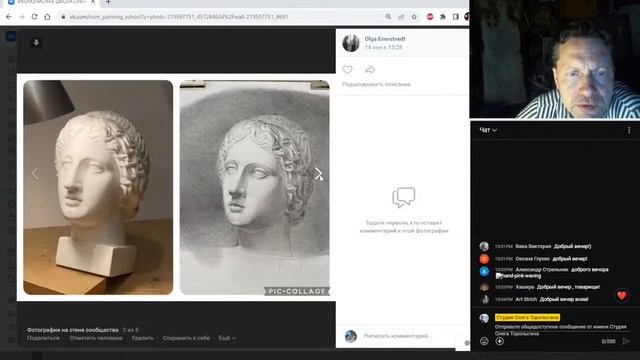Open the browser home page

pyautogui.click(x=47, y=17)
